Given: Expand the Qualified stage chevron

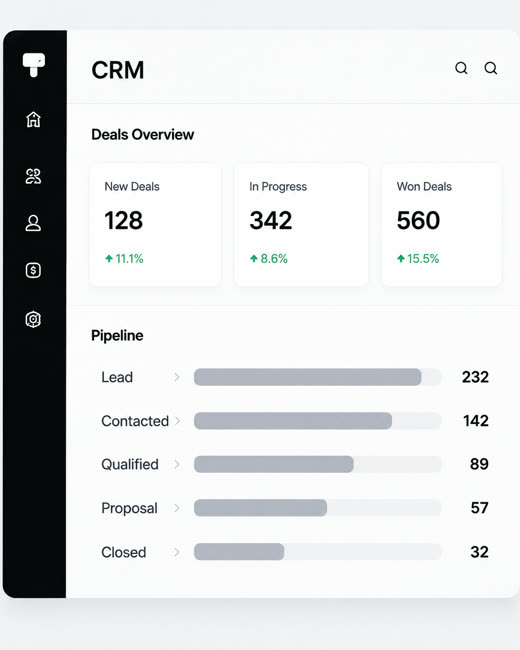Looking at the screenshot, I should click(x=177, y=464).
